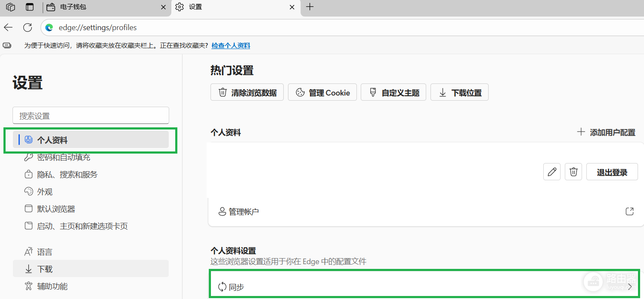Screen dimensions: 644x299
Task: Open the 检查个人资料 link
Action: [231, 46]
